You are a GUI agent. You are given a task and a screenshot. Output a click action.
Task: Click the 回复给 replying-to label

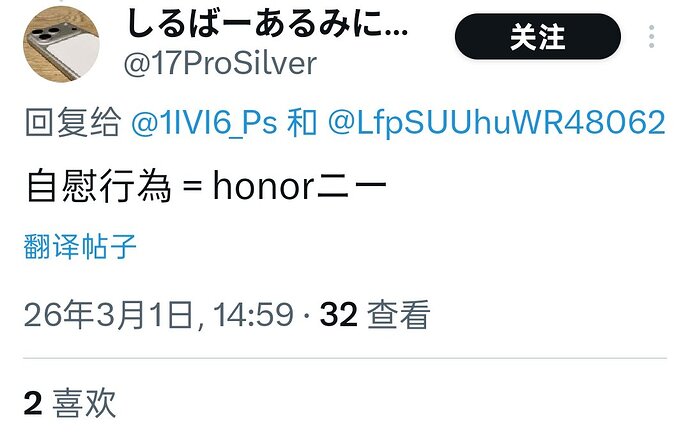pyautogui.click(x=73, y=122)
